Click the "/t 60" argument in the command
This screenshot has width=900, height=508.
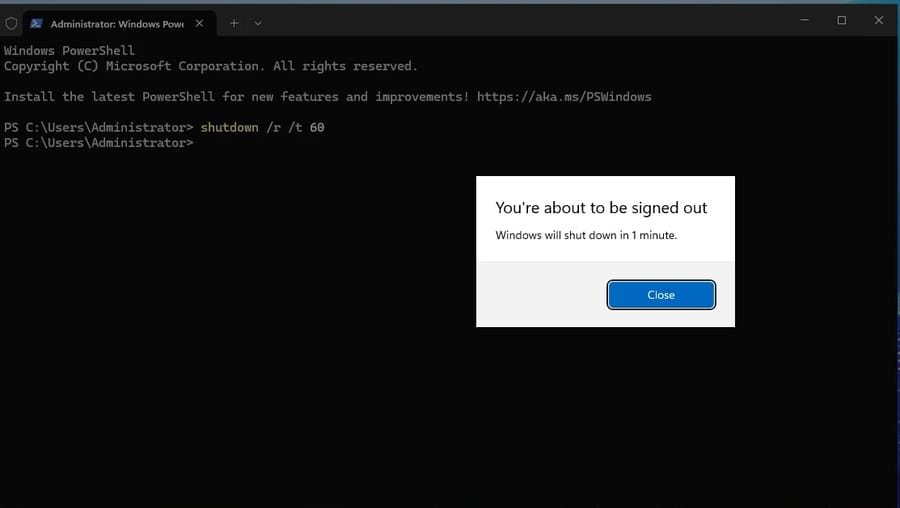(307, 128)
